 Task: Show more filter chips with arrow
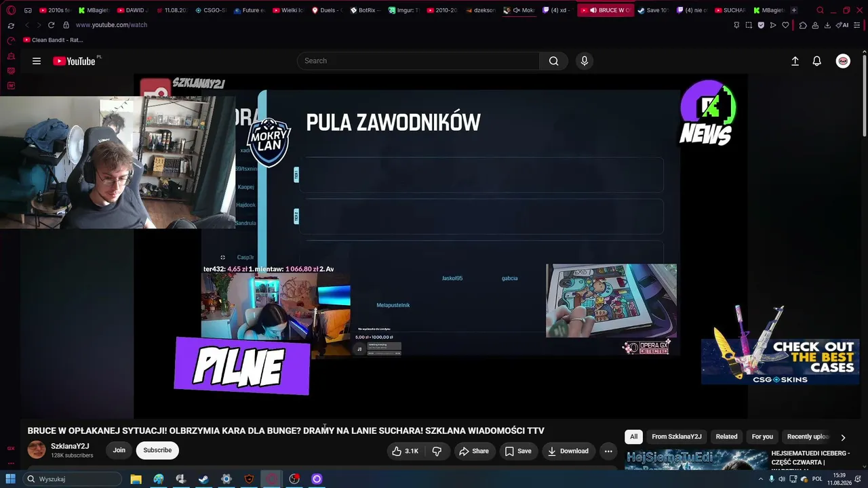(843, 437)
